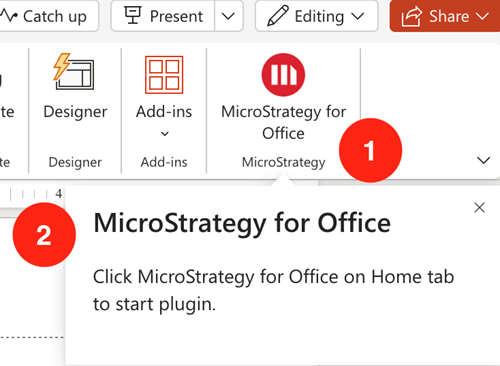The width and height of the screenshot is (500, 366).
Task: Start slideshow with Present button
Action: 163,16
